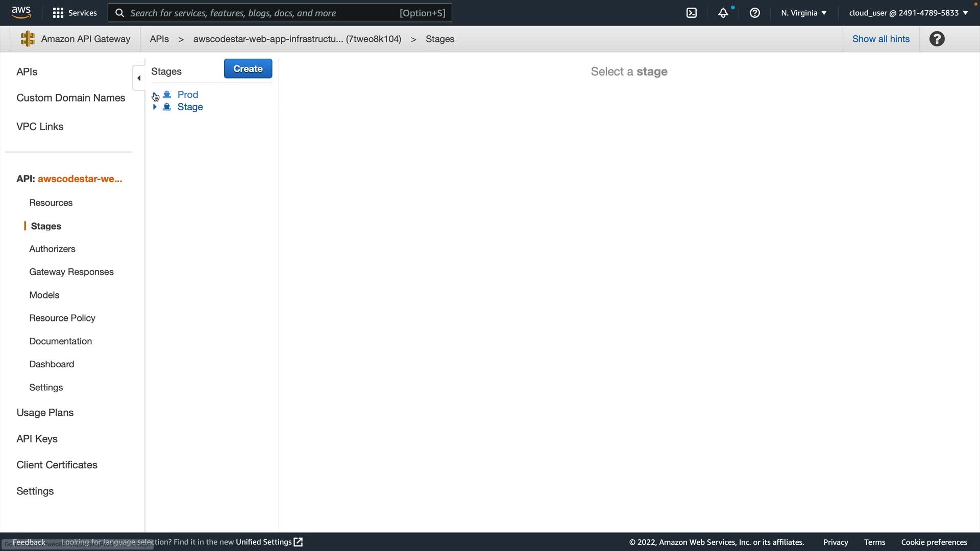
Task: Click the Amazon API Gateway logo icon
Action: pyautogui.click(x=28, y=39)
